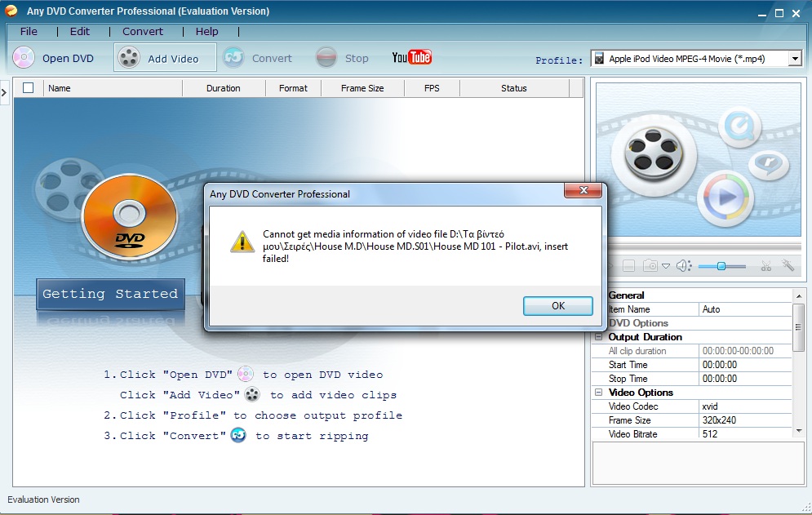Click the Open DVD disc icon
812x515 pixels.
[24, 58]
